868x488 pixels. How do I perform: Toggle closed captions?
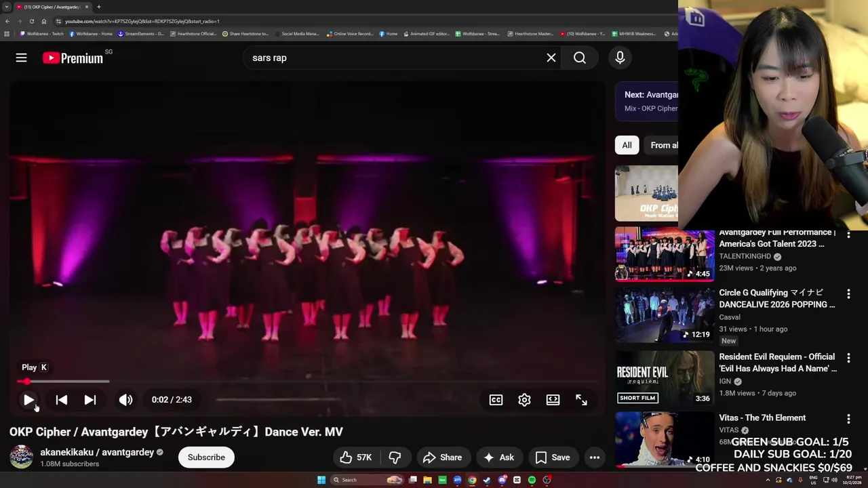click(x=496, y=400)
